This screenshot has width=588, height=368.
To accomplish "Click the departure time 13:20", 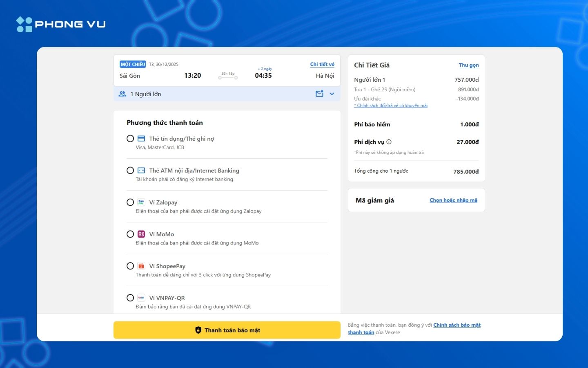I will click(x=193, y=76).
